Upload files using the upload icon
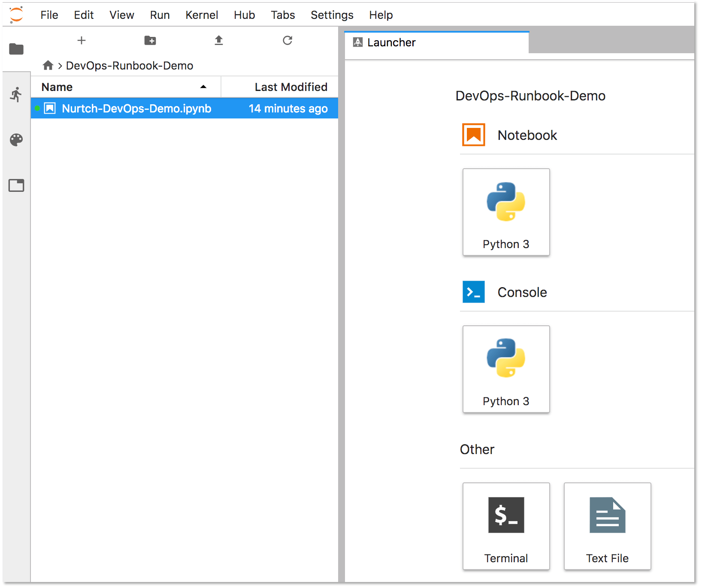 click(219, 40)
